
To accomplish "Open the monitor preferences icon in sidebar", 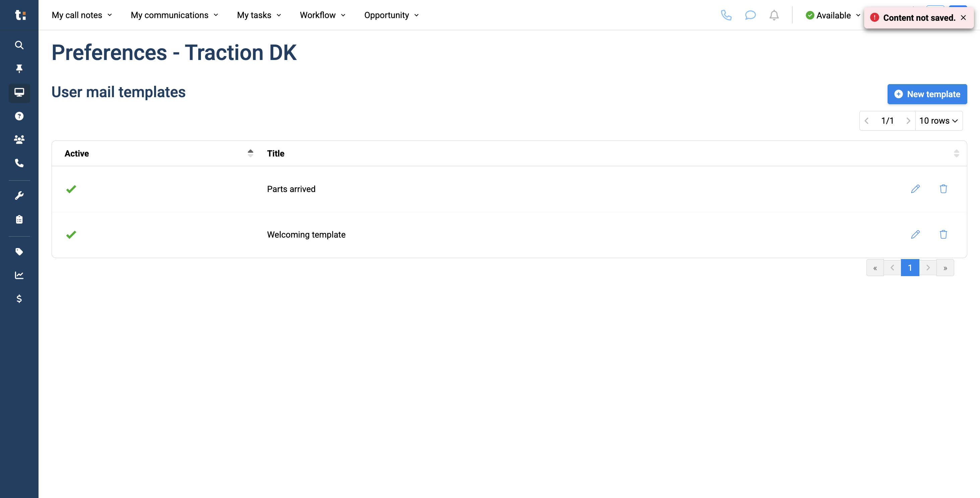I will pyautogui.click(x=19, y=93).
